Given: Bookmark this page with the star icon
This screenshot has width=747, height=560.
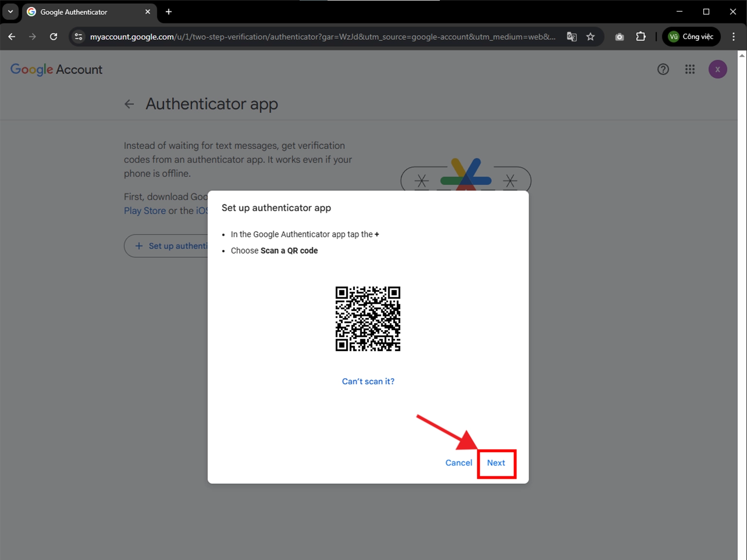Looking at the screenshot, I should 590,36.
